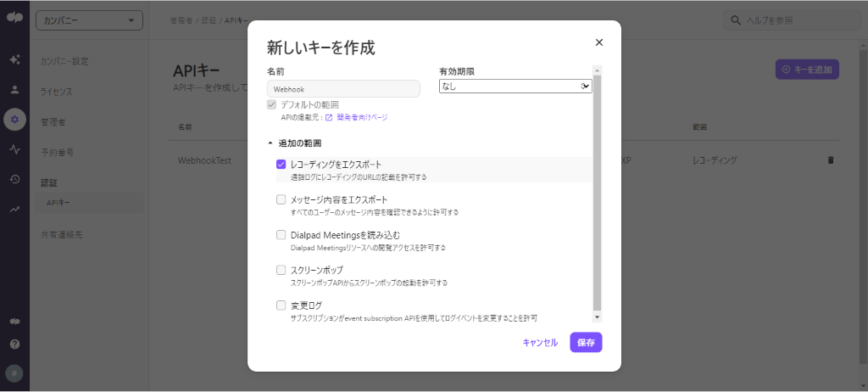The height and width of the screenshot is (392, 868).
Task: Collapse the 追加の範囲 section
Action: [x=270, y=143]
